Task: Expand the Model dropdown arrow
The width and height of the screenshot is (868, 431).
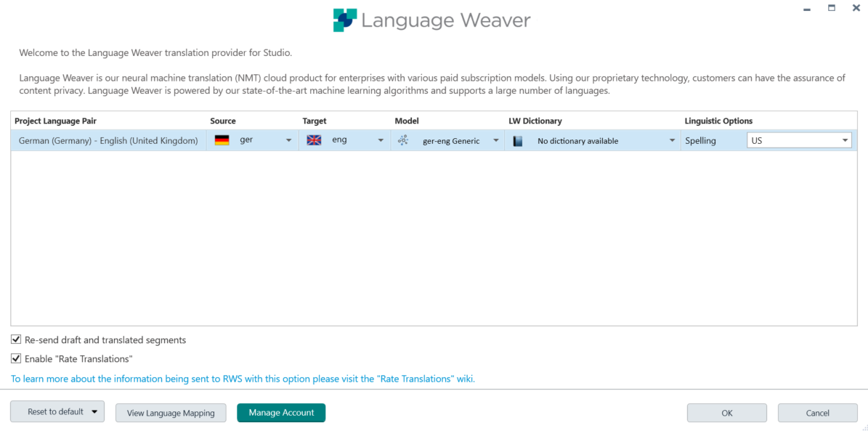Action: pos(496,141)
